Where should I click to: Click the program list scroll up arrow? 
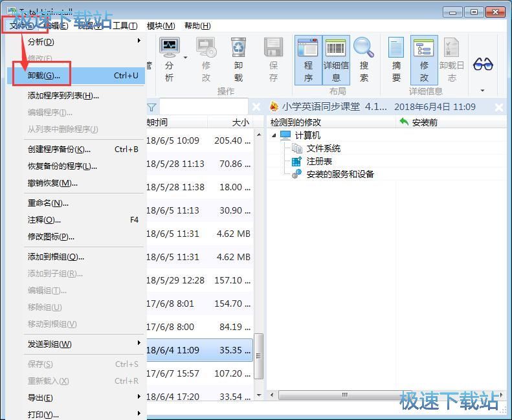(x=259, y=134)
